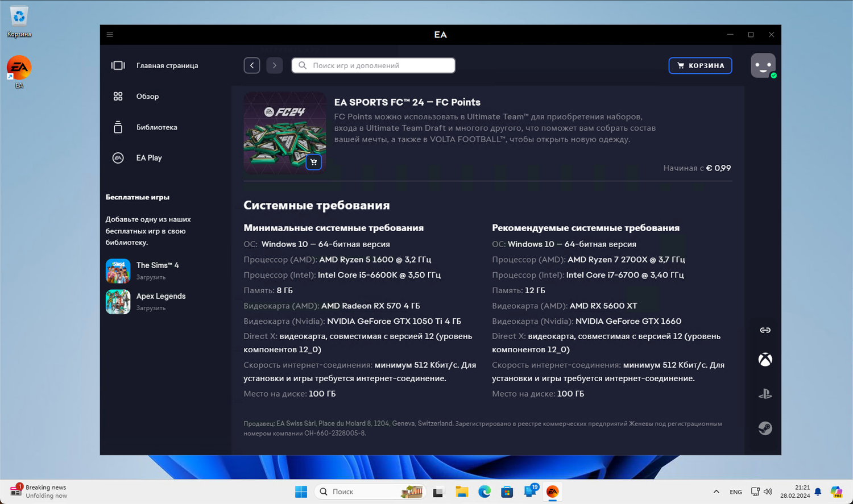Open Microsoft Store from the taskbar

[507, 491]
